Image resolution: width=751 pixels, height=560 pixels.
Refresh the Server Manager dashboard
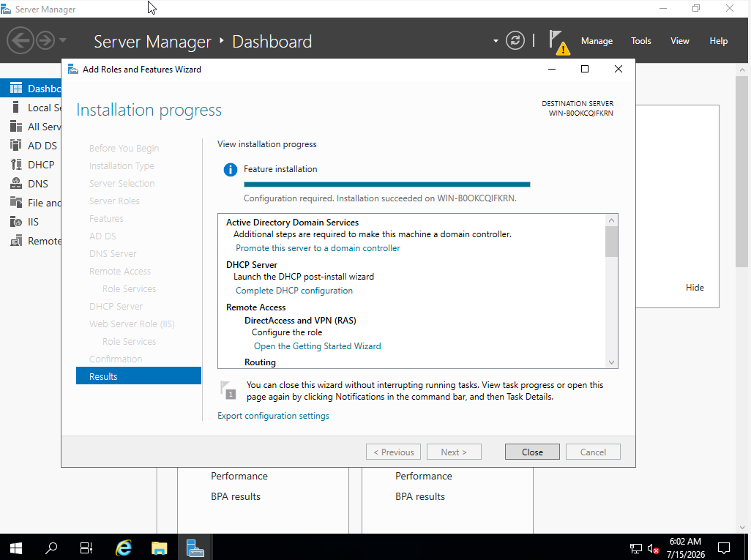point(515,41)
